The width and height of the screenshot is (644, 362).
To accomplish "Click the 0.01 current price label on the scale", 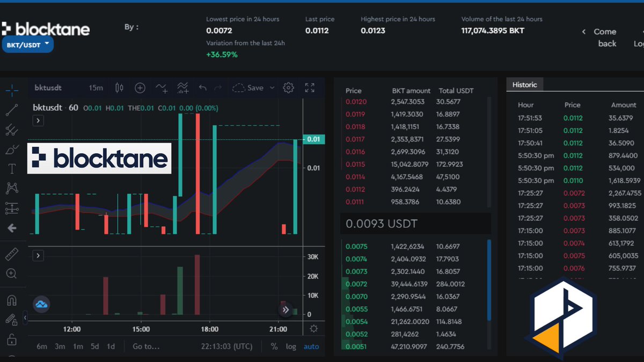I will pyautogui.click(x=313, y=139).
